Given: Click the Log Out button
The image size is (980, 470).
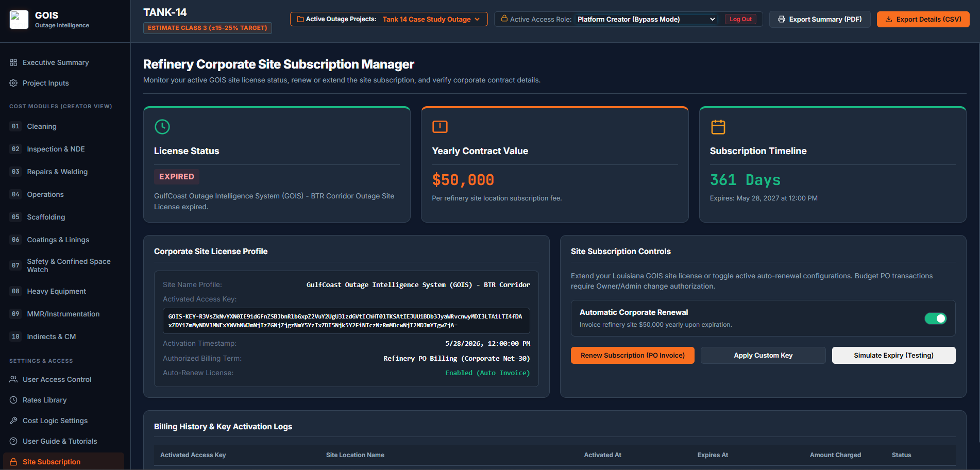Looking at the screenshot, I should click(740, 19).
